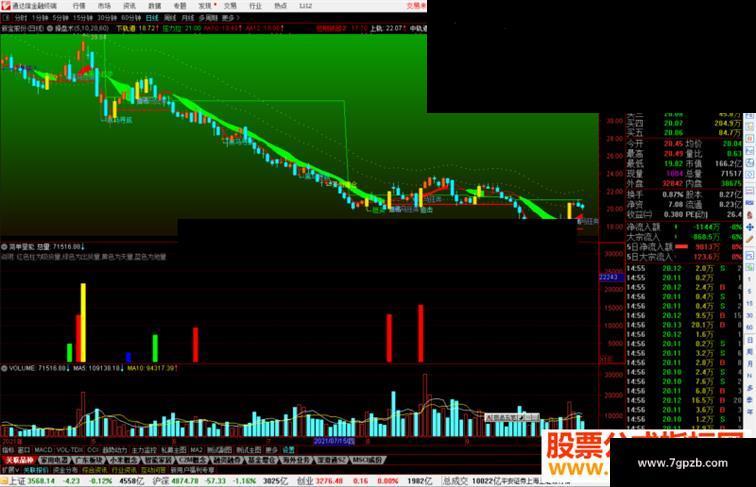Screen dimensions: 756x487
Task: Click the 通达信 app logo icon
Action: coord(6,6)
